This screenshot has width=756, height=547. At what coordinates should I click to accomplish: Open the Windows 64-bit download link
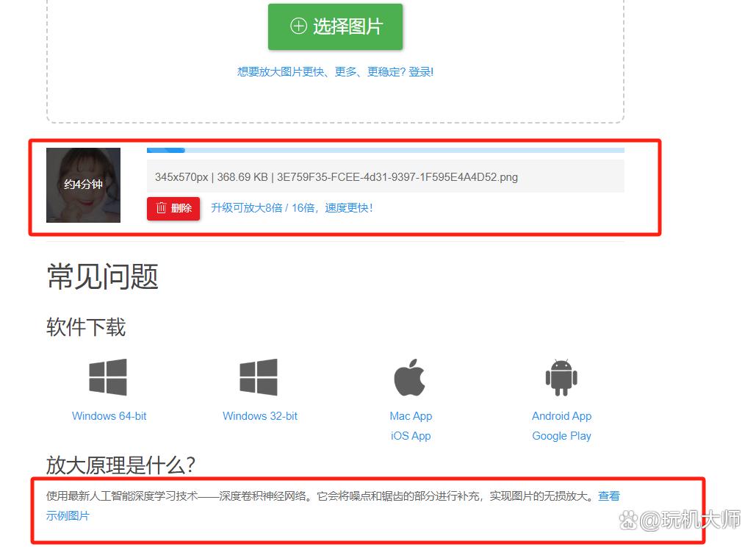(109, 416)
